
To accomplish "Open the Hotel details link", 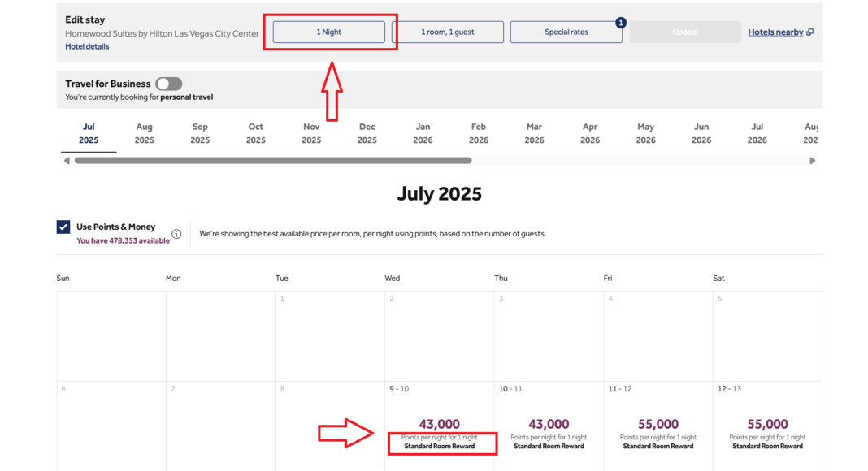I will pos(87,46).
